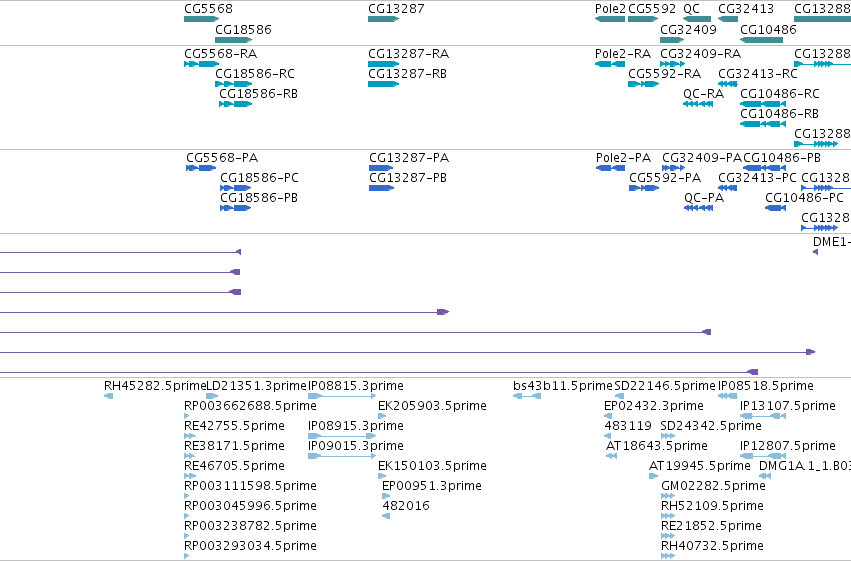Open transcript CG32409-RA
This screenshot has height=561, width=851.
coord(672,64)
